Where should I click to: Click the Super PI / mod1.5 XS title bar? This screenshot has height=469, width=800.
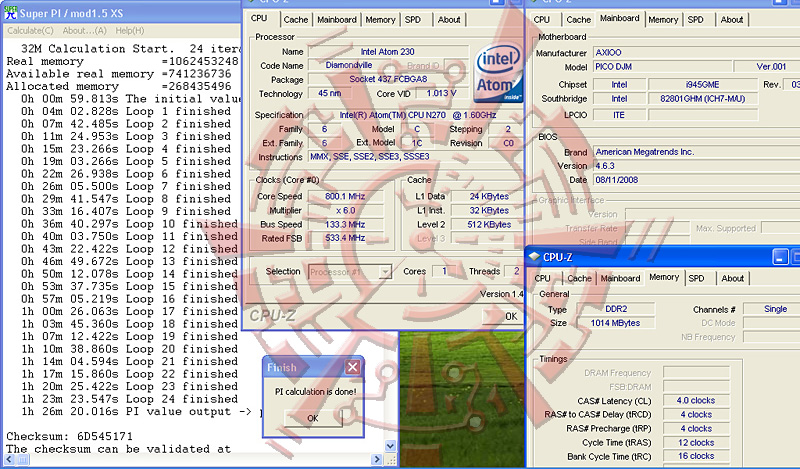point(122,13)
